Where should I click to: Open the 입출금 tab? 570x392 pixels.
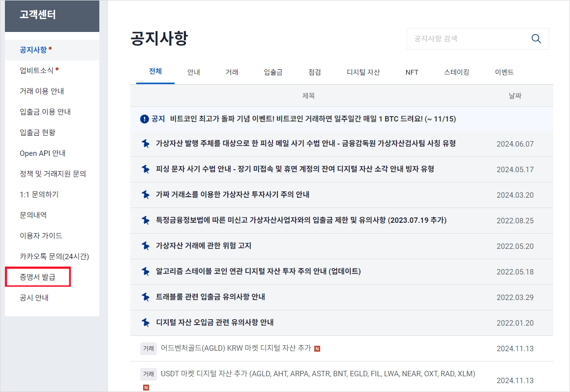[273, 72]
